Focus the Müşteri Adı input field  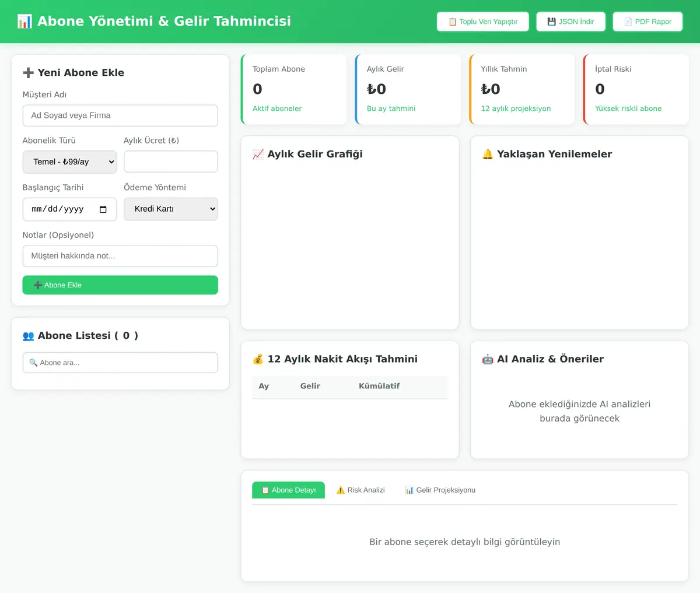(x=120, y=115)
